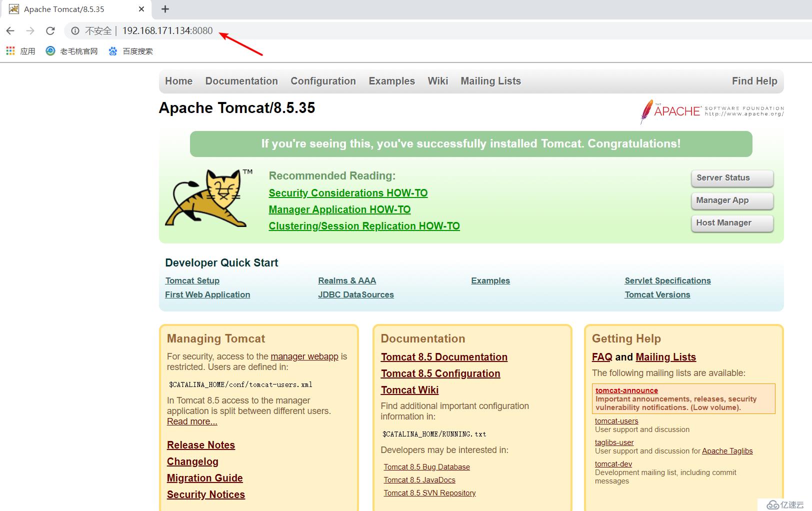Open Tomcat 8.5 Documentation link
Viewport: 812px width, 511px height.
point(444,357)
